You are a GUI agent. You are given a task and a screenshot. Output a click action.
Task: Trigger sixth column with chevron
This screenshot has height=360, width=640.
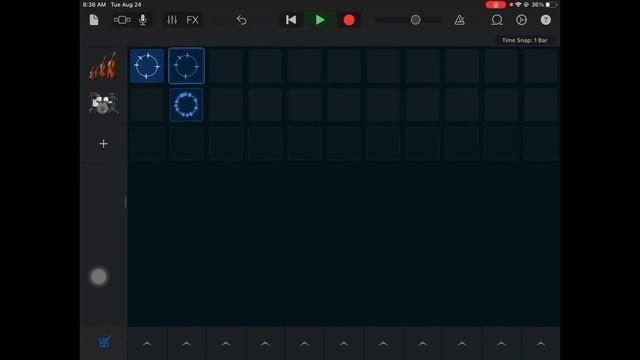(x=344, y=344)
